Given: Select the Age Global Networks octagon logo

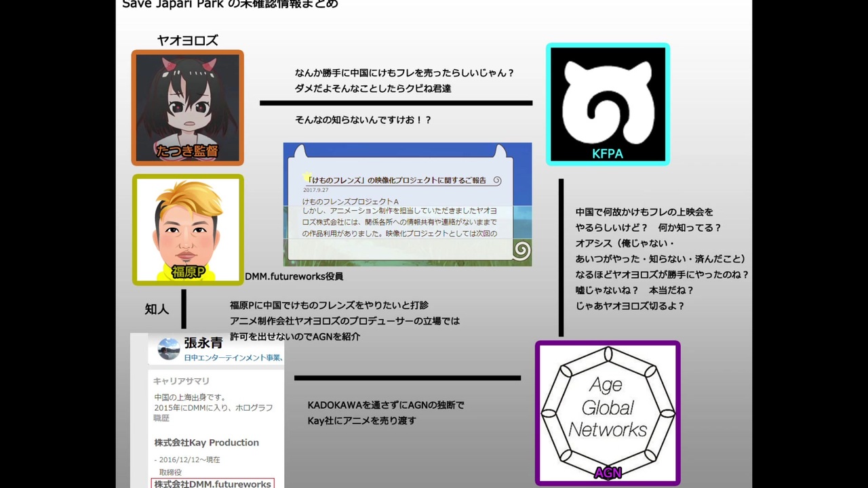Looking at the screenshot, I should coord(608,413).
